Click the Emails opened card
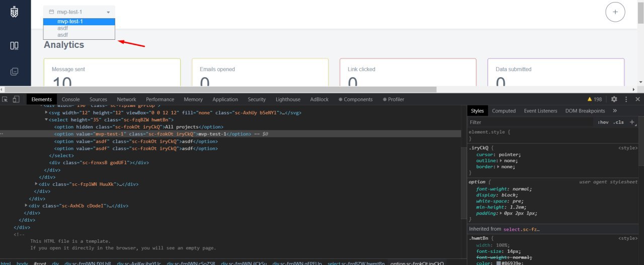The height and width of the screenshot is (265, 644). [260, 72]
